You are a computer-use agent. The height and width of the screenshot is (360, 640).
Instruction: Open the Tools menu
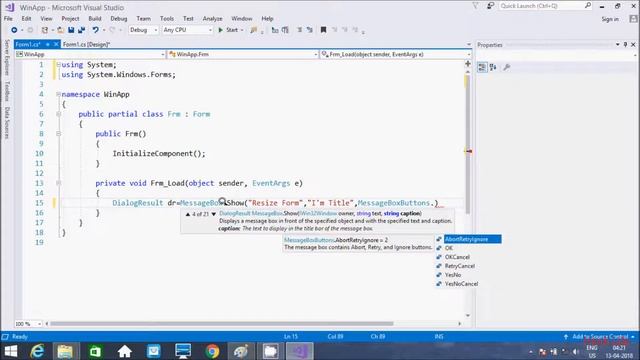click(167, 18)
